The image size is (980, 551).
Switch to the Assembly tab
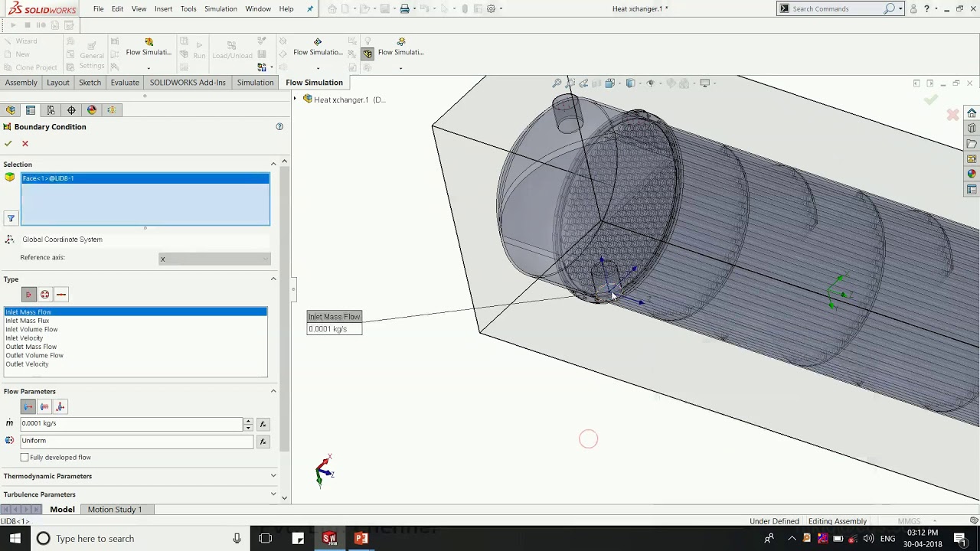coord(21,83)
